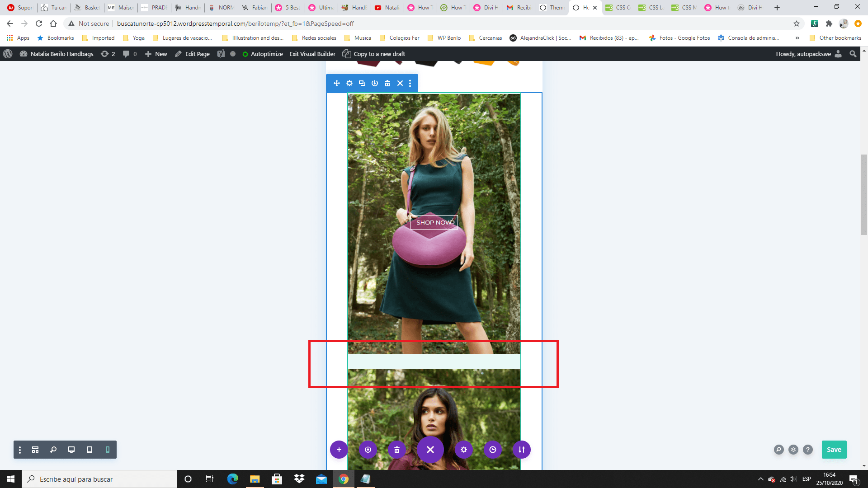Image resolution: width=868 pixels, height=488 pixels.
Task: Open Howdy, autopackswe account menu
Action: coord(808,54)
